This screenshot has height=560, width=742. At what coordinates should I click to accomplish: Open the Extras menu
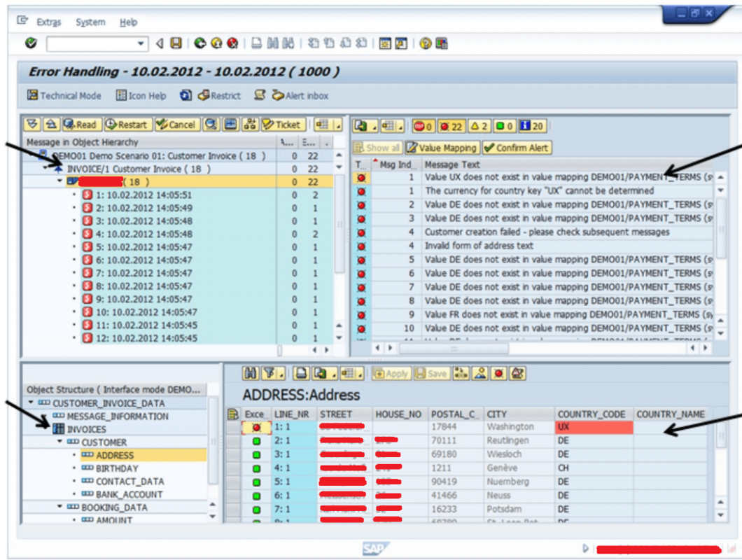click(48, 22)
